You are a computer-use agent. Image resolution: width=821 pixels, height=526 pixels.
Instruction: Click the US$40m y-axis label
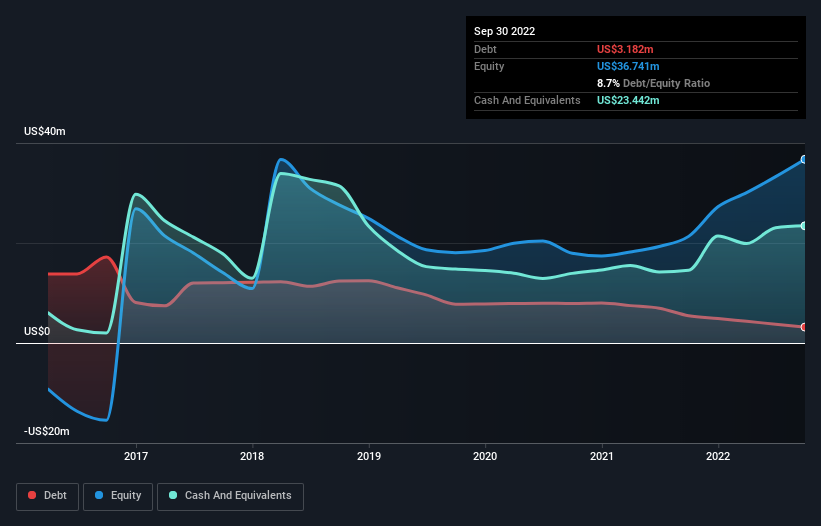tap(45, 131)
